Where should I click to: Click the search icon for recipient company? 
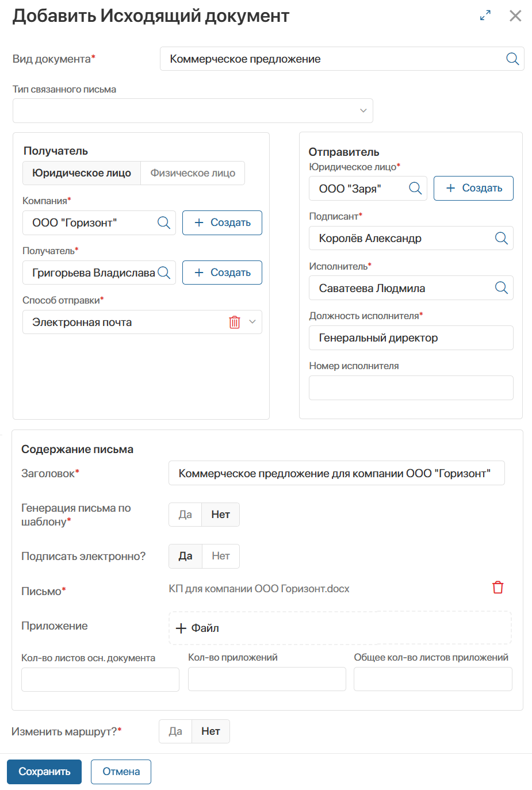tap(164, 223)
